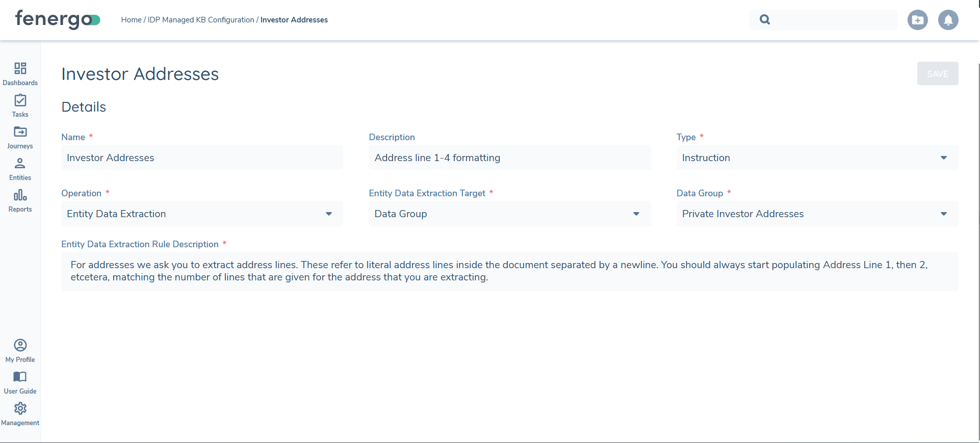Screen dimensions: 980x443
Task: Click the Fenergo logo
Action: click(57, 19)
